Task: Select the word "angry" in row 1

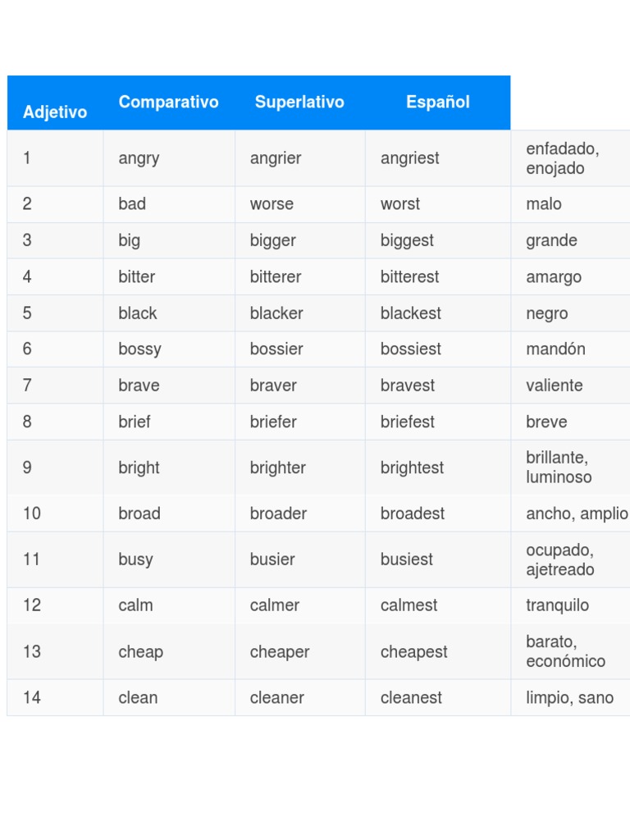Action: click(139, 158)
